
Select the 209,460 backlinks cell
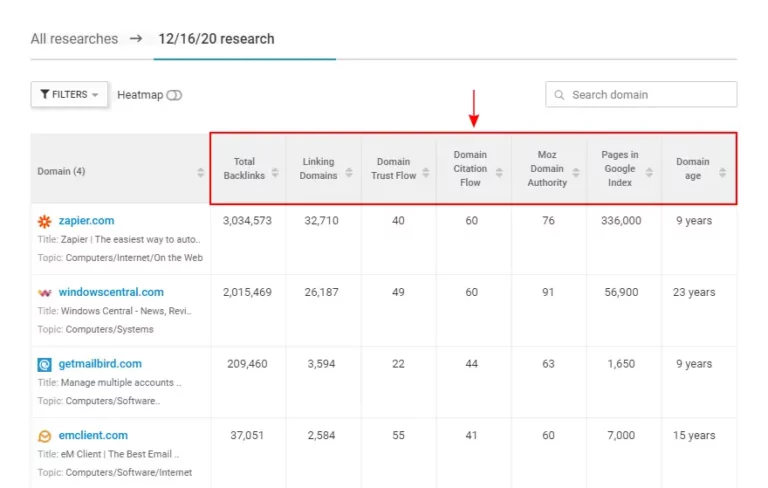(247, 364)
